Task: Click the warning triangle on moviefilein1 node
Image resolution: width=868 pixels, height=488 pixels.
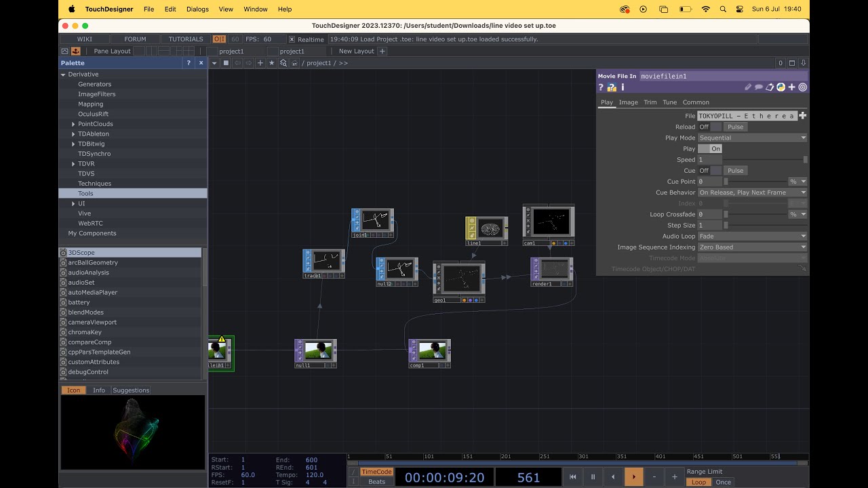Action: click(x=222, y=339)
